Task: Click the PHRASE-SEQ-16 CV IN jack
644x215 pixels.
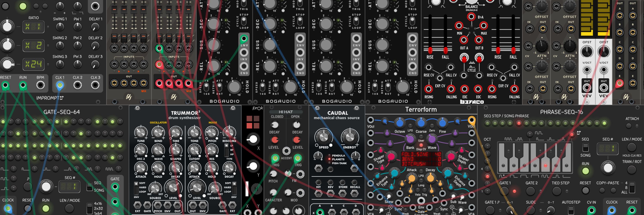Action: tap(591, 210)
